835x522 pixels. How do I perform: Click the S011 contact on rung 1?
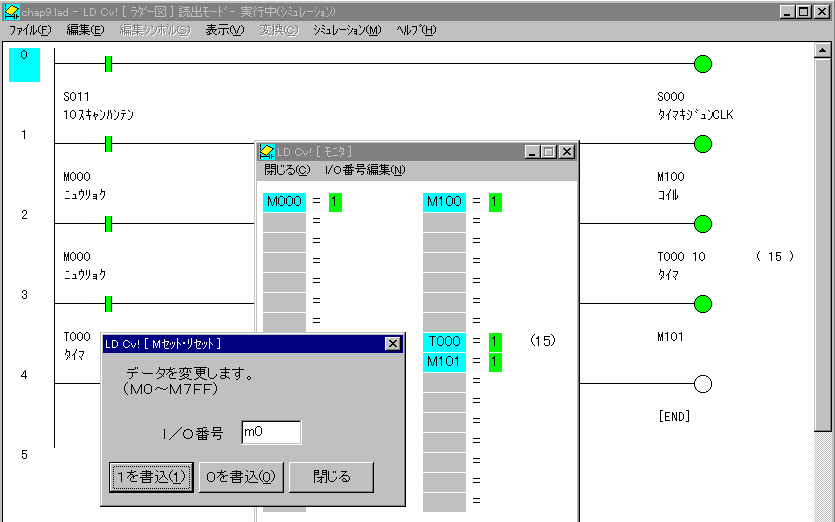click(x=108, y=144)
